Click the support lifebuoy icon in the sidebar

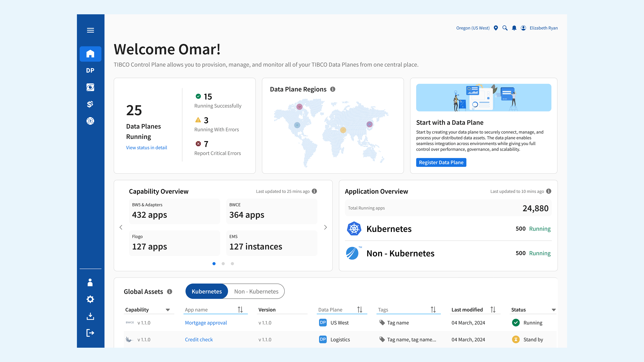[90, 121]
